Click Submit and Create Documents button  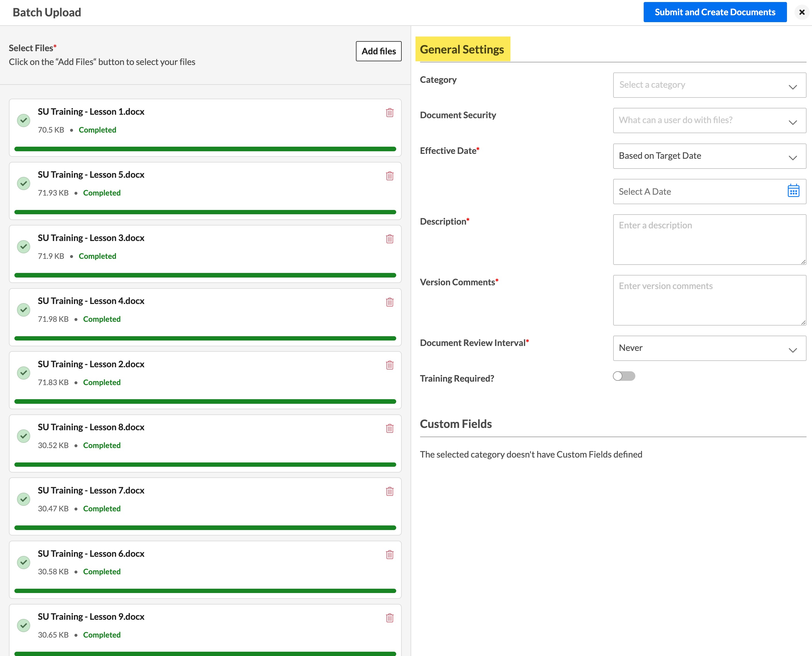(x=715, y=12)
